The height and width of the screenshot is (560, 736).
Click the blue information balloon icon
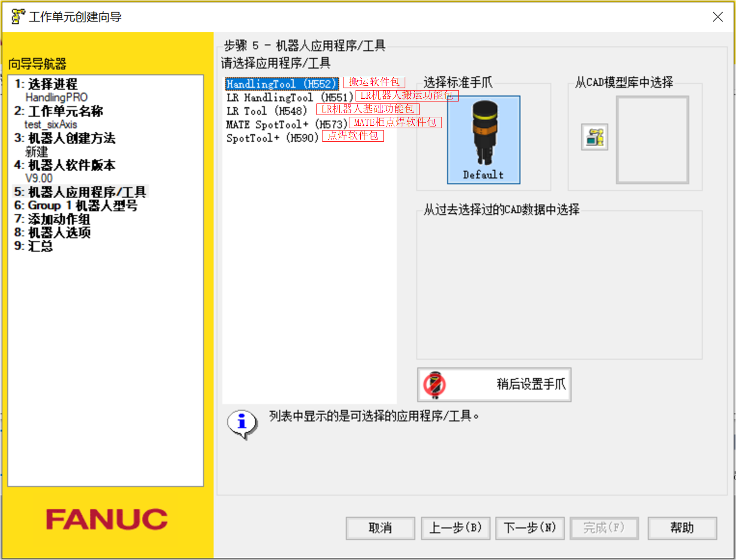tap(242, 421)
